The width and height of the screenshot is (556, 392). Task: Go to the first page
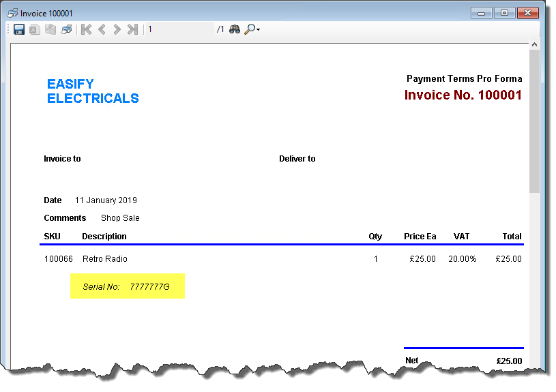tap(86, 29)
